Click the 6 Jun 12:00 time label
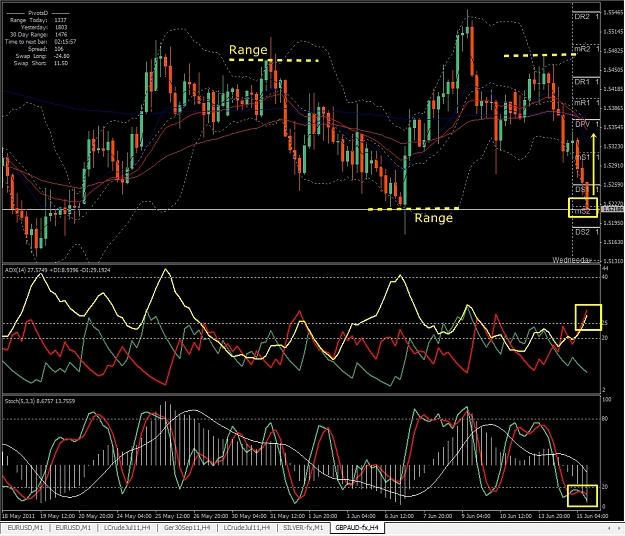The width and height of the screenshot is (625, 536). point(399,516)
